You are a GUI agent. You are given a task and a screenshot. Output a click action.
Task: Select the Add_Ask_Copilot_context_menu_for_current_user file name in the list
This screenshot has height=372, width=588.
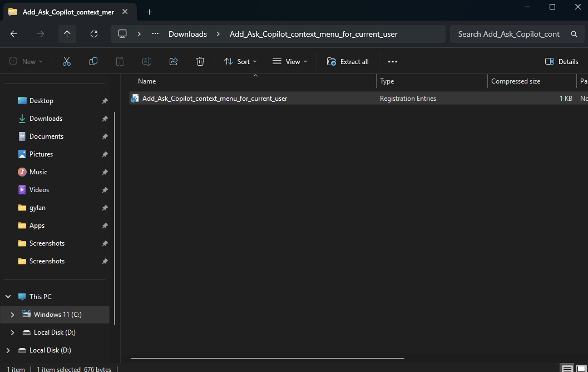[215, 99]
